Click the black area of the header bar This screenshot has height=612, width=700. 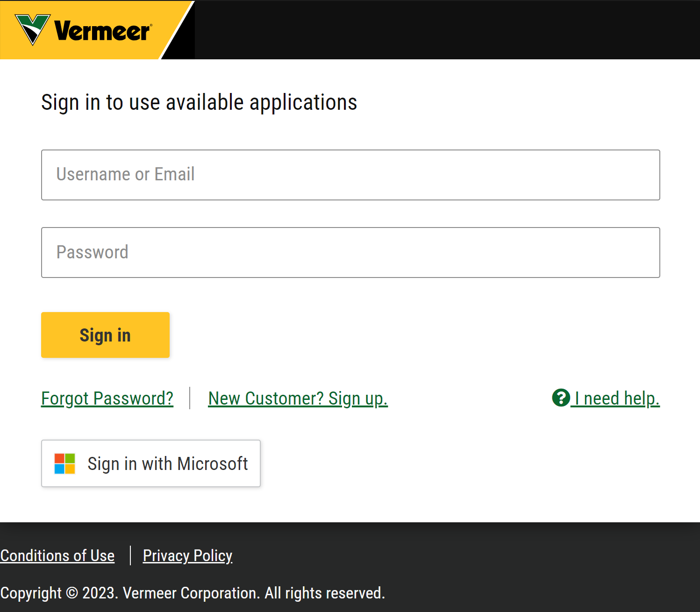point(444,29)
